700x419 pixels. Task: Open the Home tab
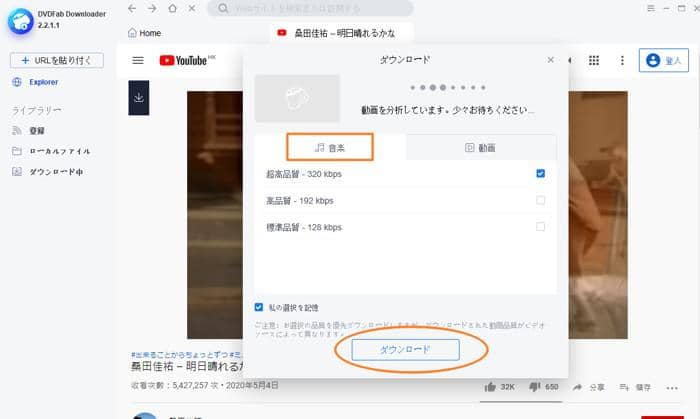pos(145,33)
